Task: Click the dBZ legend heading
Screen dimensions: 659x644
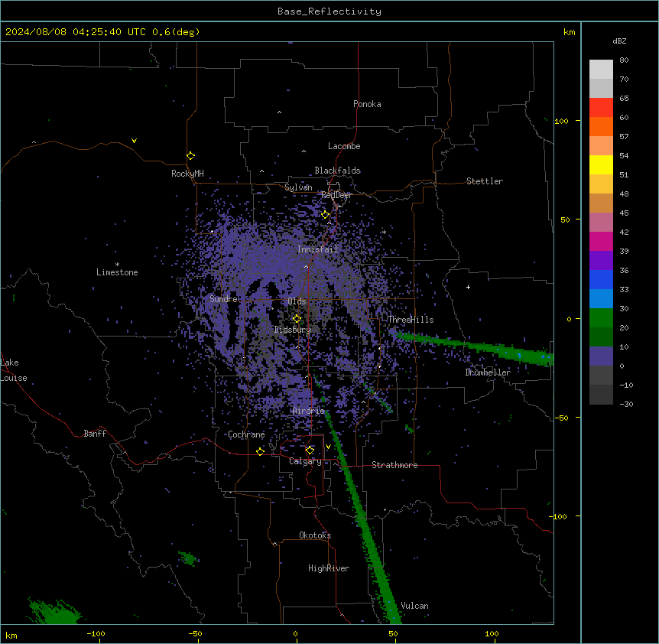Action: click(619, 41)
